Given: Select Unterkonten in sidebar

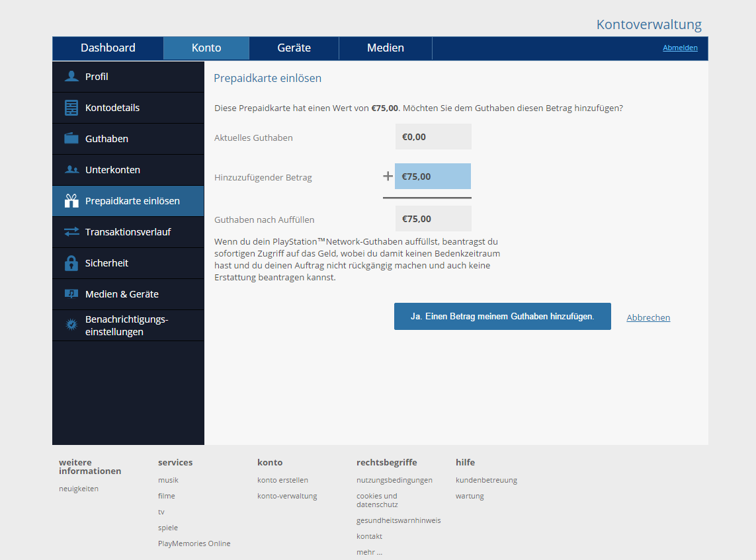Looking at the screenshot, I should point(128,170).
